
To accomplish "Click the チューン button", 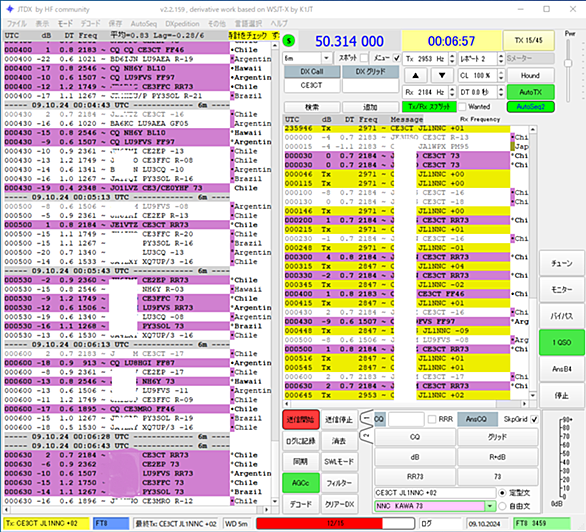I will pyautogui.click(x=562, y=263).
